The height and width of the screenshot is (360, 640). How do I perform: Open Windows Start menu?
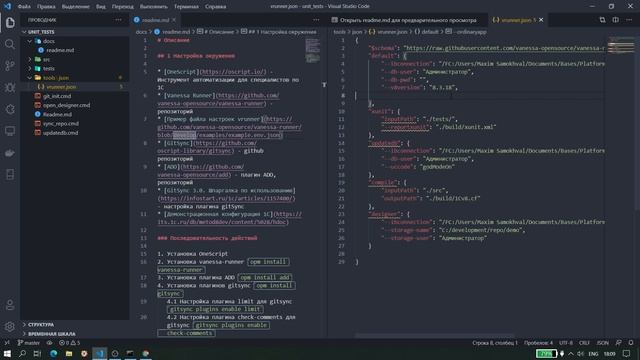(x=7, y=353)
